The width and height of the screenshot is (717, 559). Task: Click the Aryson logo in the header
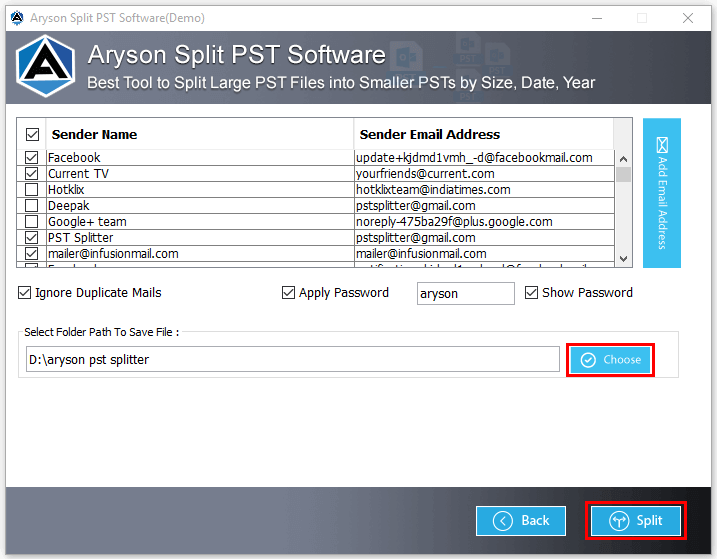coord(46,66)
